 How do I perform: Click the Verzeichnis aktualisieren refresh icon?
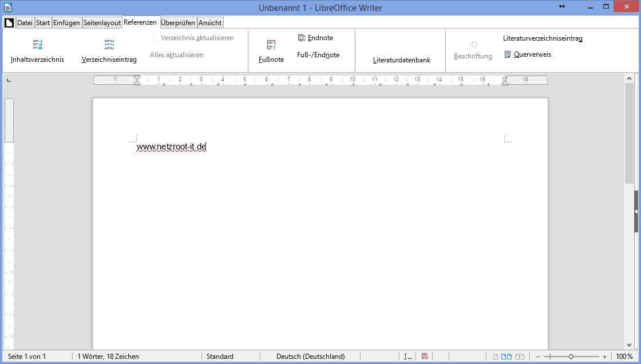(154, 38)
